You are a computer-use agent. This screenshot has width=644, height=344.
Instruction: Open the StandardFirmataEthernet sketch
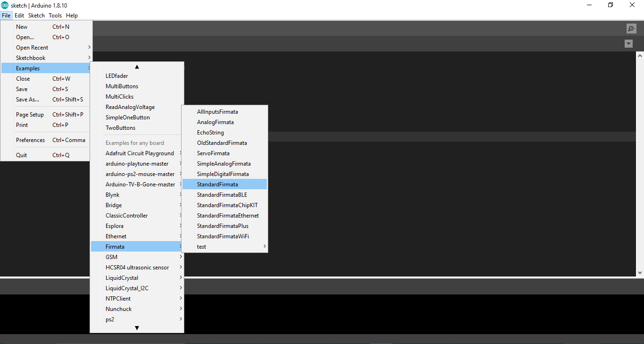(224, 216)
